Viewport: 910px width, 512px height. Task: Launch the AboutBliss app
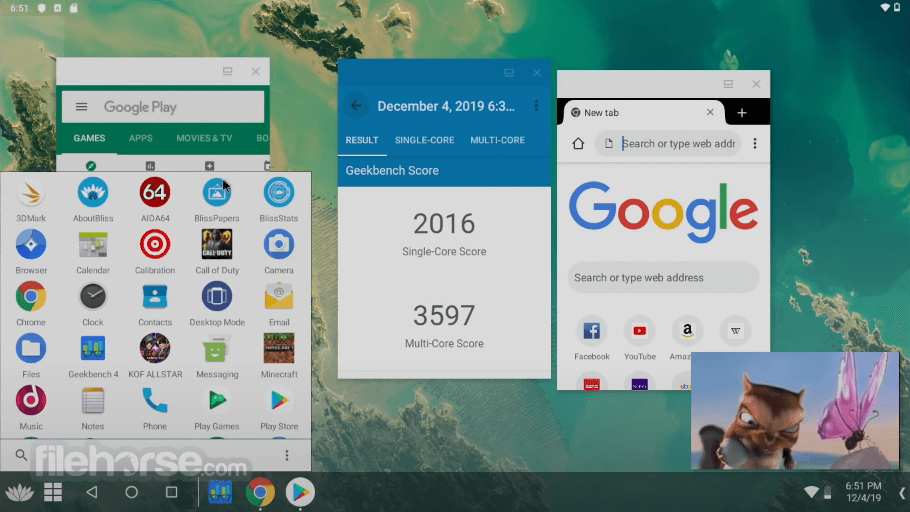tap(93, 192)
